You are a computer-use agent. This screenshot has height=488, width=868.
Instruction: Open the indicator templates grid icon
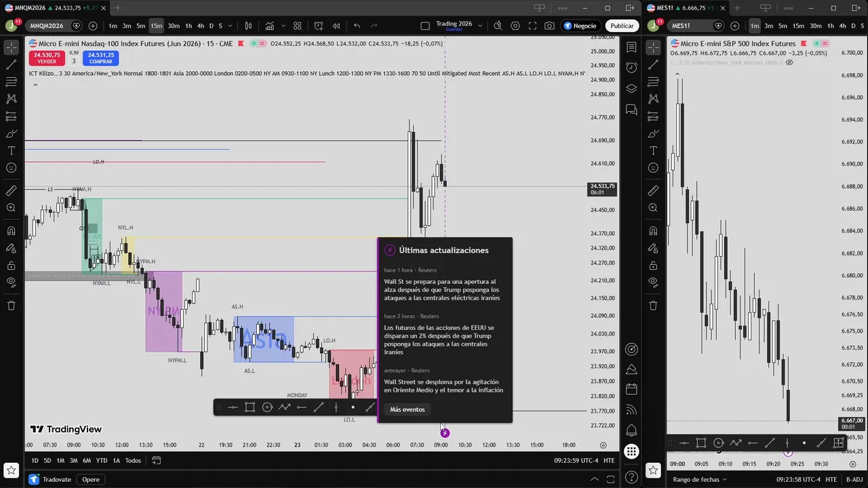pyautogui.click(x=297, y=26)
